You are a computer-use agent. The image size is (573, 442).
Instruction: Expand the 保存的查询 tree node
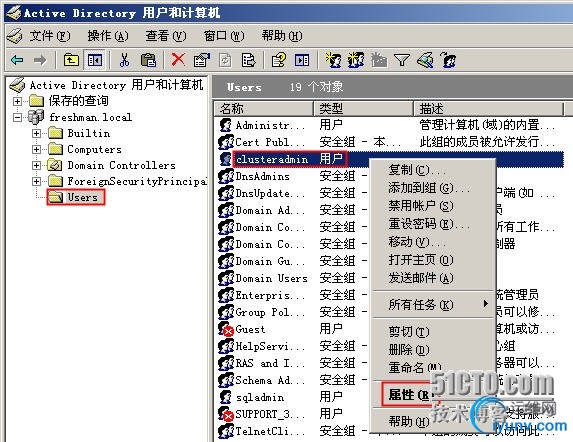click(17, 101)
